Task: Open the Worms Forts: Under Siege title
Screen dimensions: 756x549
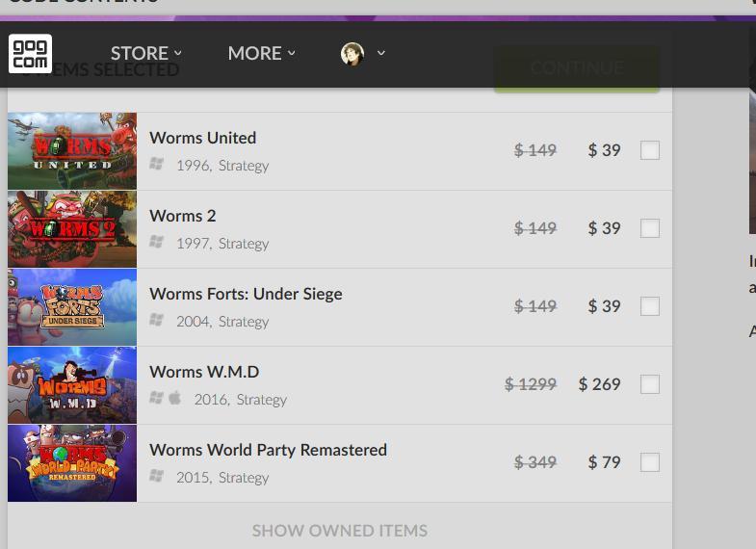Action: click(x=246, y=294)
